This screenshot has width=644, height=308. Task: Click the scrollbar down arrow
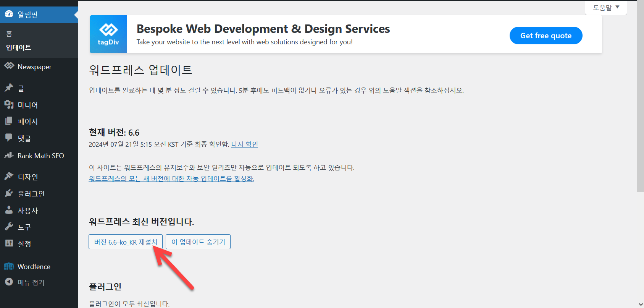point(641,305)
